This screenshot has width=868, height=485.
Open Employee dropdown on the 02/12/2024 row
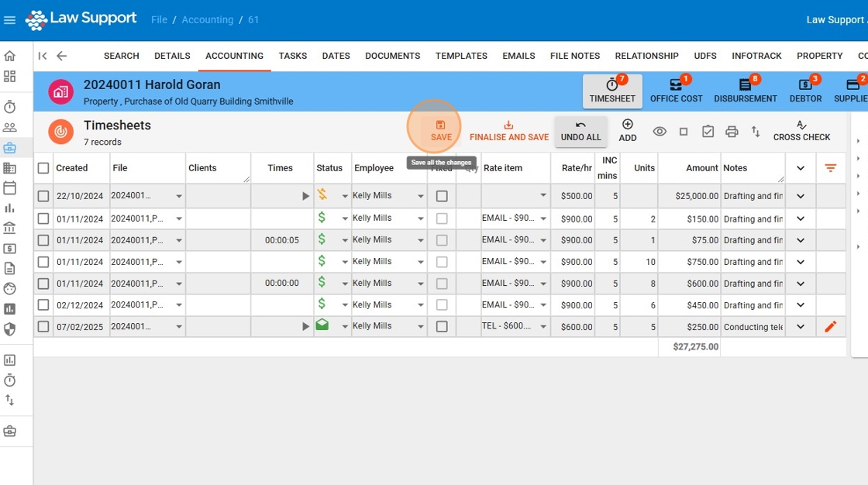(x=421, y=305)
